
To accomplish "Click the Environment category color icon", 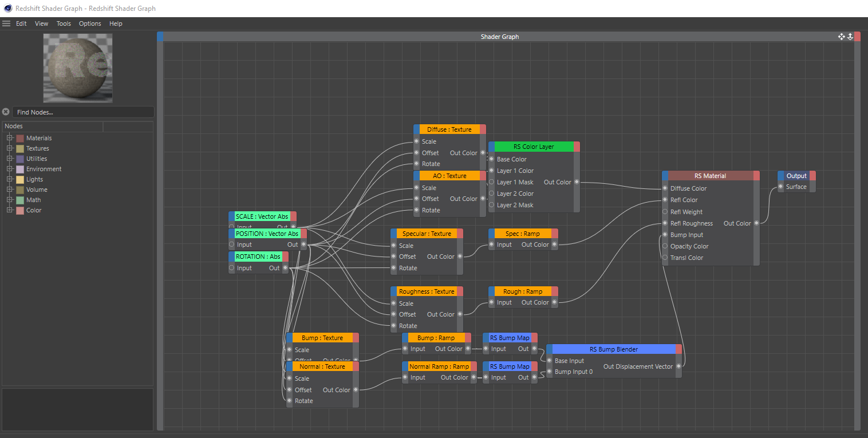I will point(20,169).
